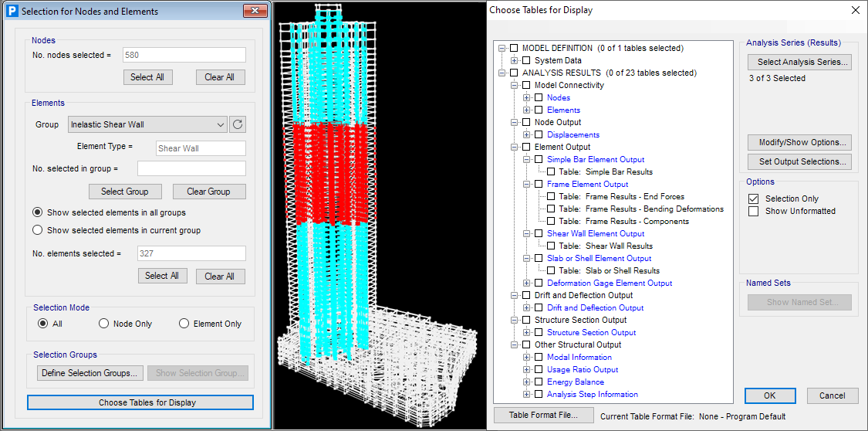Collapse the ANALYSIS RESULTS tree node
Screen dimensions: 868x431
coord(502,73)
